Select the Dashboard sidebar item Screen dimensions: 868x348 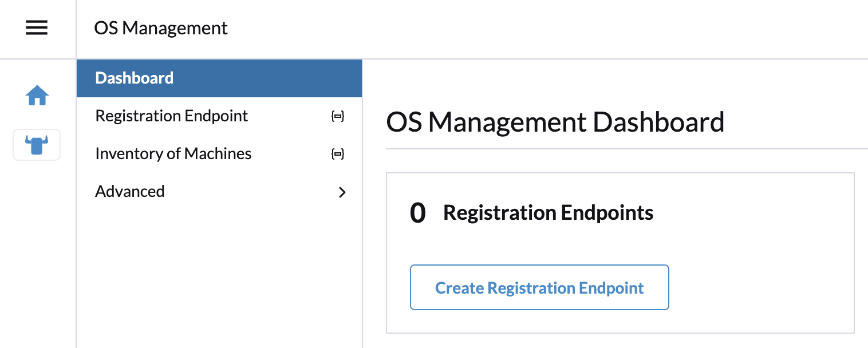135,78
